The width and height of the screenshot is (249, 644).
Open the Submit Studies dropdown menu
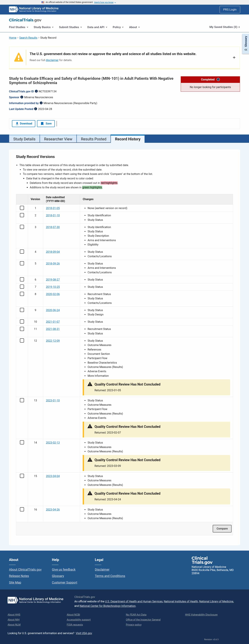70,27
